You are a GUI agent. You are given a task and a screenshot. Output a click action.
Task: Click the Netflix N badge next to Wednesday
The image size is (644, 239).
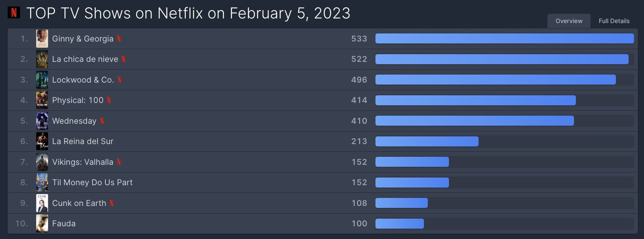pos(102,121)
